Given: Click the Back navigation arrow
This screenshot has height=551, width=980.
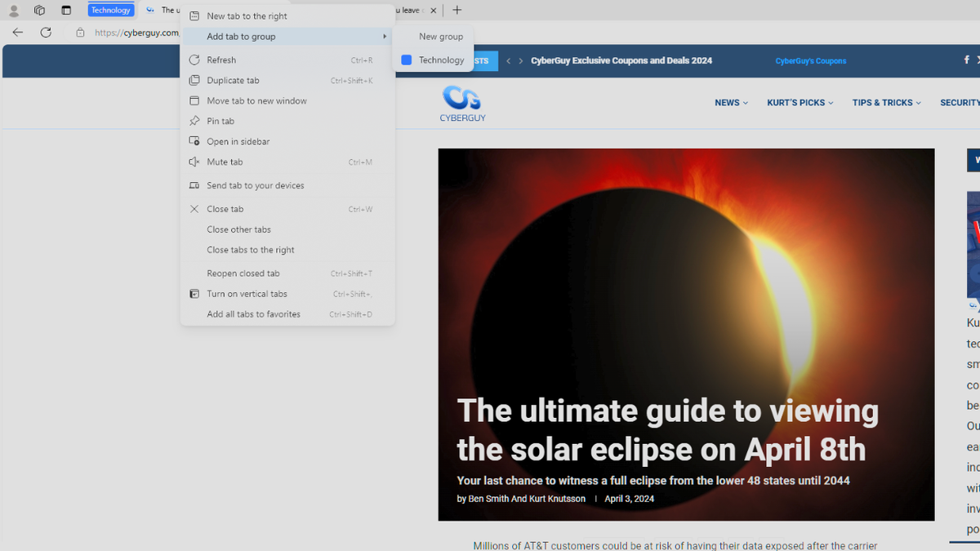Looking at the screenshot, I should pyautogui.click(x=17, y=32).
